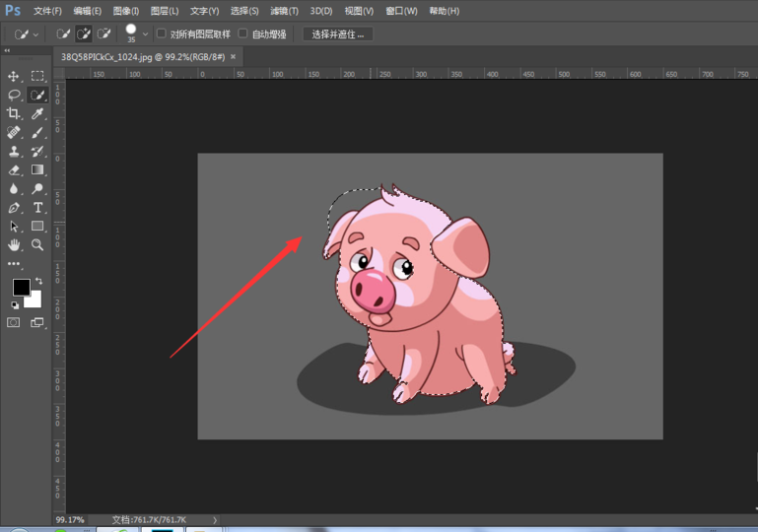The height and width of the screenshot is (532, 758).
Task: Select the Crop tool
Action: 14,114
